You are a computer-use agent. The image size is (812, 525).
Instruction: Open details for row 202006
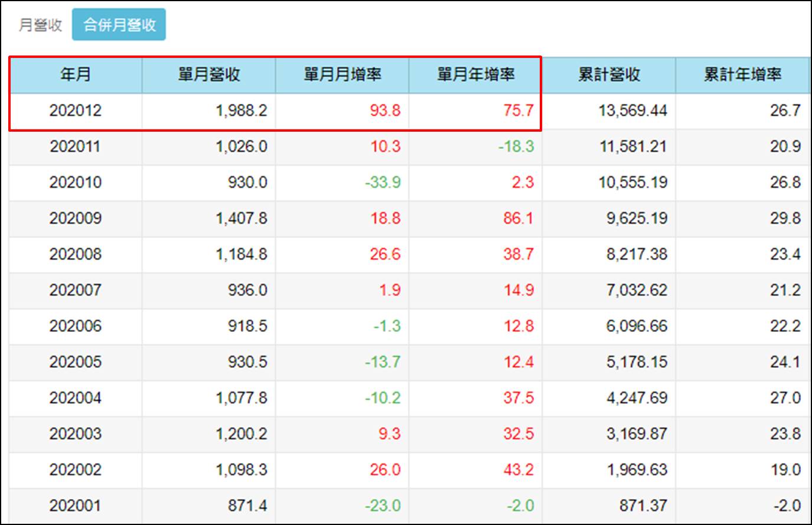click(74, 325)
